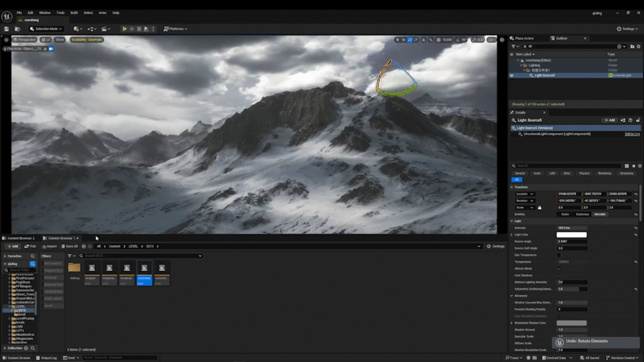Open the add content cube dropdown

point(78,29)
